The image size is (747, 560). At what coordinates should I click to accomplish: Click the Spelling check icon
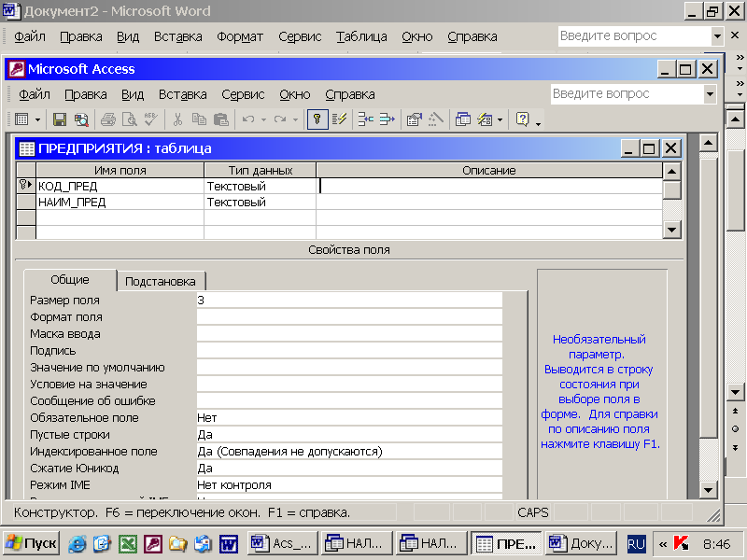point(151,119)
